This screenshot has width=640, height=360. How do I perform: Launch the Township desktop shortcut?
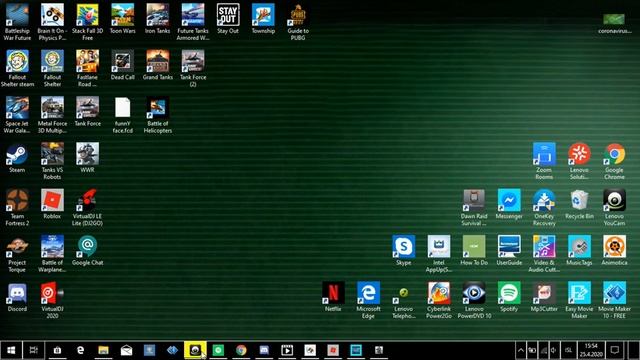pos(263,18)
